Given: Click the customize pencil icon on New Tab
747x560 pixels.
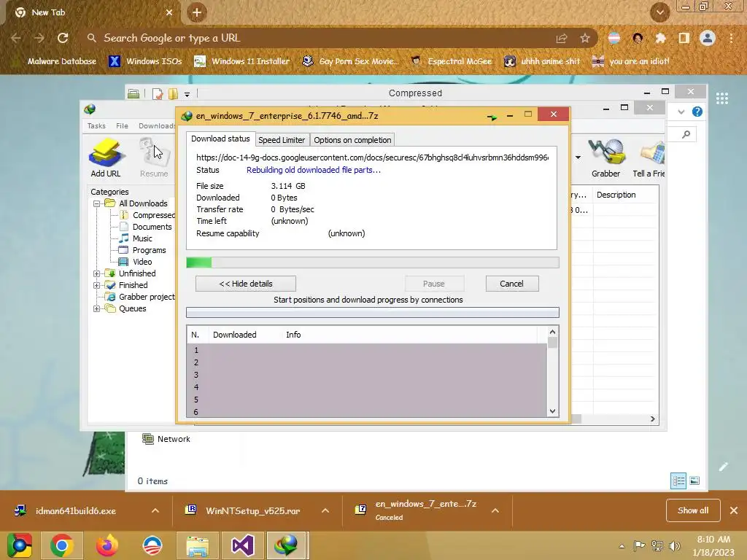Looking at the screenshot, I should pyautogui.click(x=723, y=467).
